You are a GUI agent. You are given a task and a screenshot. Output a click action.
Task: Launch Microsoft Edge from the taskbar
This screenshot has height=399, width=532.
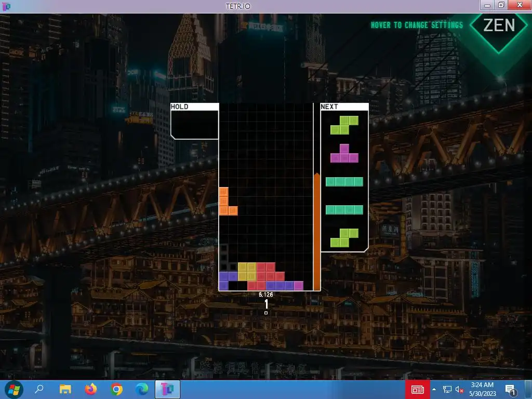click(142, 389)
